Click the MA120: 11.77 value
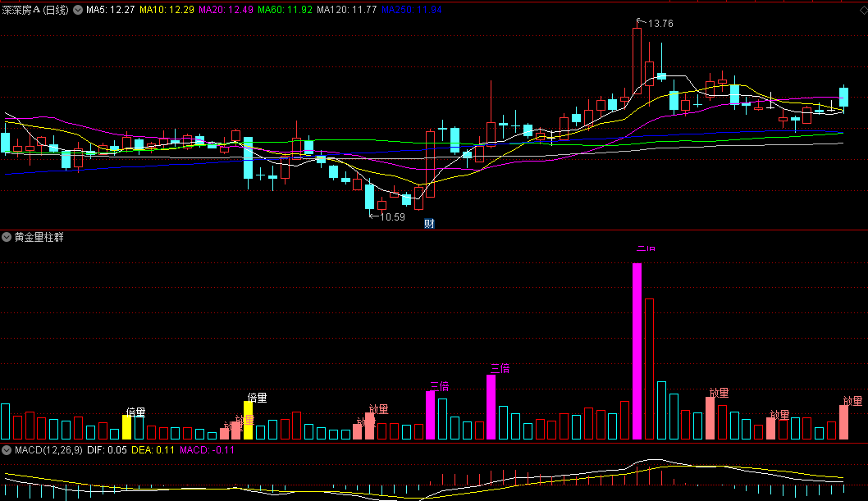Screen dimensions: 868x501 coord(346,10)
